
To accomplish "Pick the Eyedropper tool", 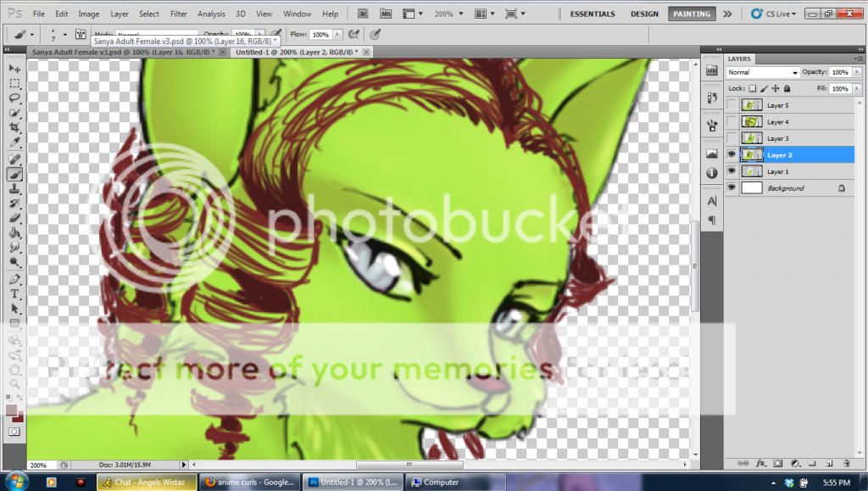I will click(x=14, y=141).
